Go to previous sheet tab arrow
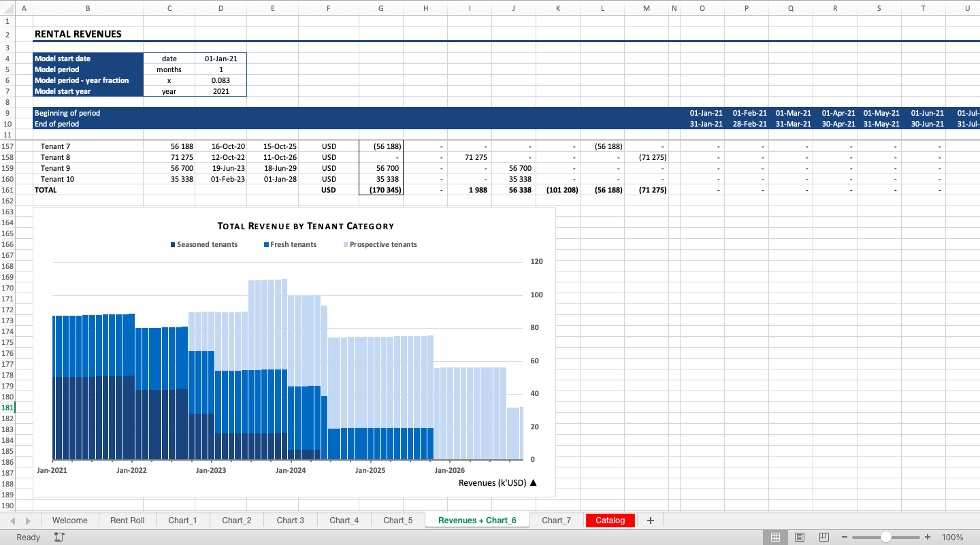This screenshot has height=545, width=980. point(13,521)
